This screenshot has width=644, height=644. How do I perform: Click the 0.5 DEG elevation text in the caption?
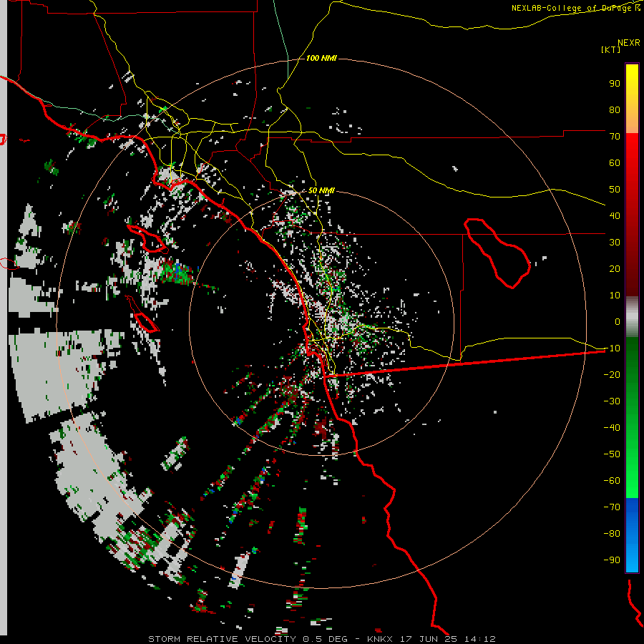324,639
